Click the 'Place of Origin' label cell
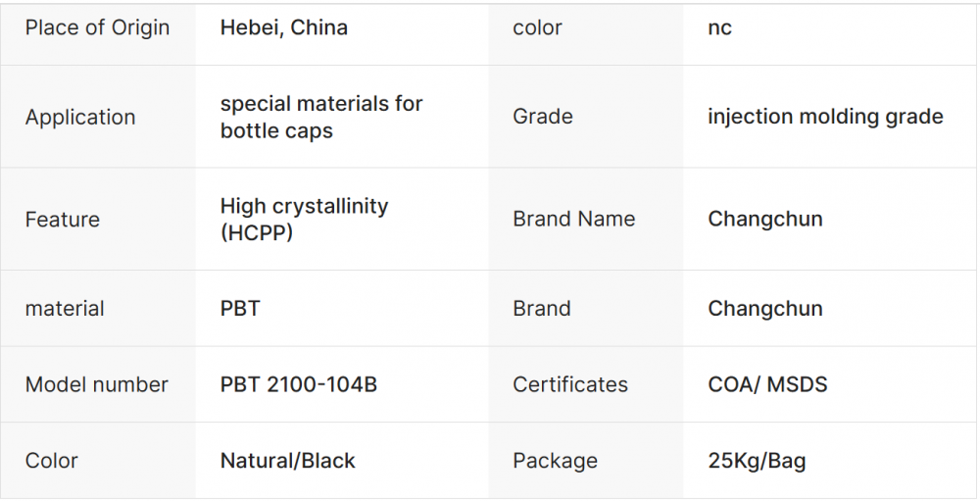This screenshot has width=980, height=501. point(97,27)
